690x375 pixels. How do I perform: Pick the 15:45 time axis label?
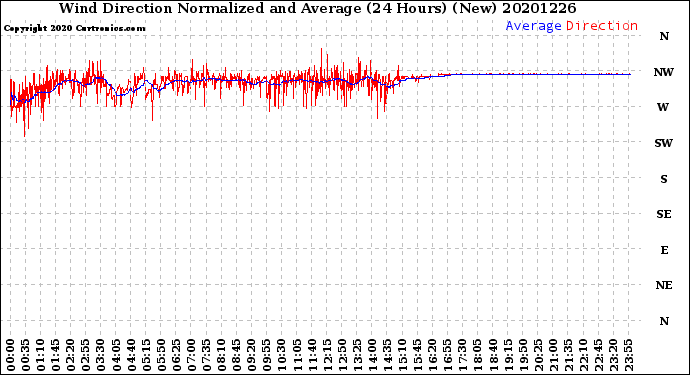(417, 355)
